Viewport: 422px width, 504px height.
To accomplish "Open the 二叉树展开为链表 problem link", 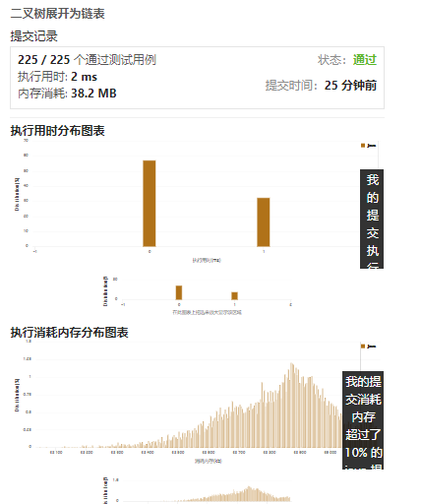I will tap(57, 14).
